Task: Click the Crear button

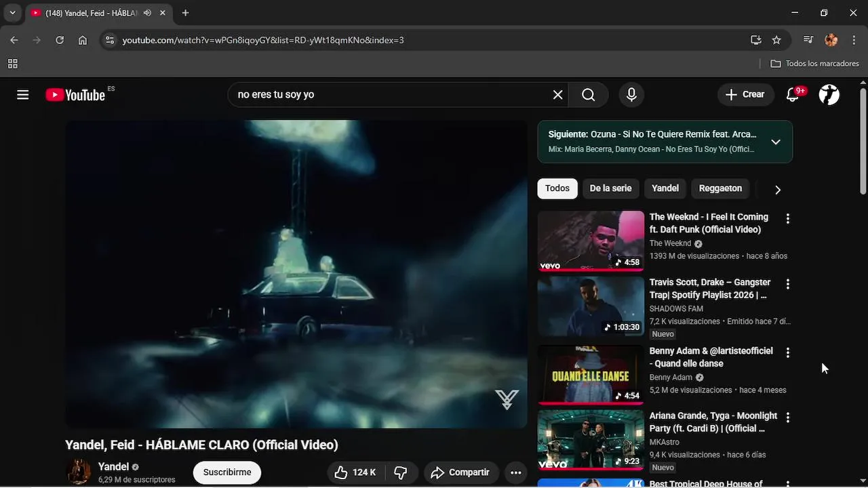Action: (x=745, y=95)
